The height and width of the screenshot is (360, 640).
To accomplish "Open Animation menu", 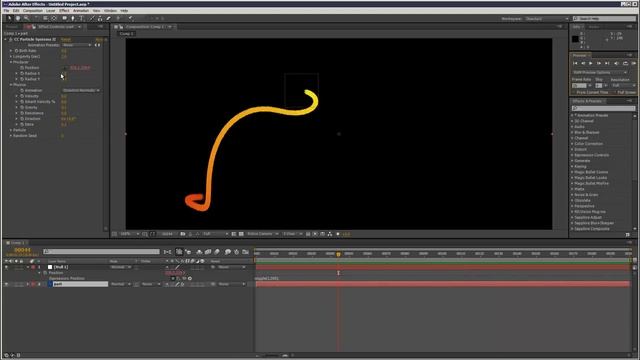I will click(x=81, y=11).
